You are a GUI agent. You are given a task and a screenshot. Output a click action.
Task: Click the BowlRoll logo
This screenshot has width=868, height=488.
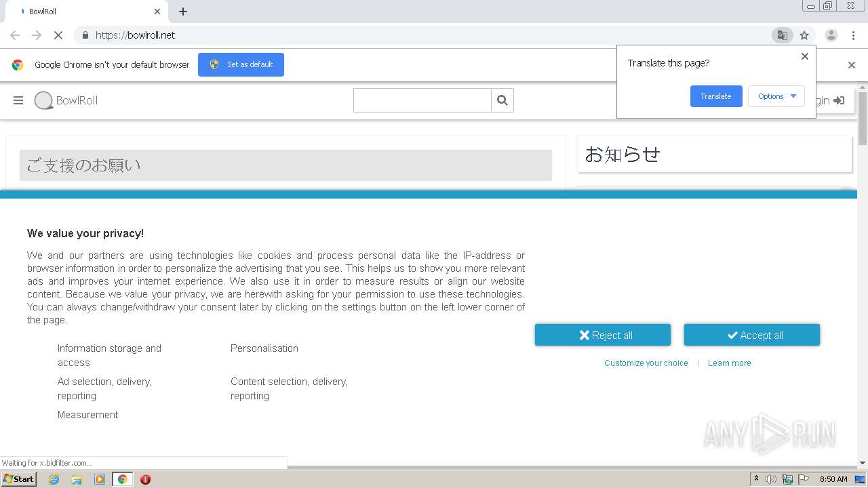[x=66, y=100]
